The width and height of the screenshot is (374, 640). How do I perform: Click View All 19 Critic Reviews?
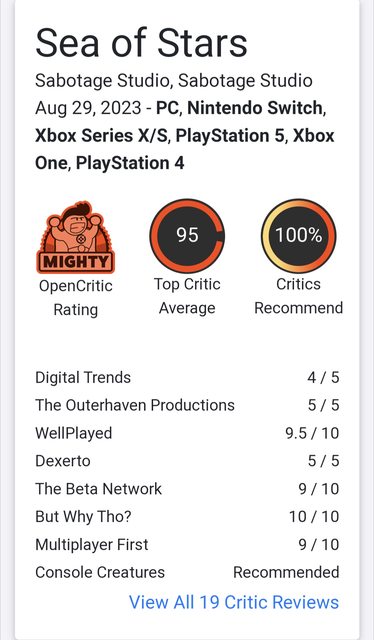234,602
